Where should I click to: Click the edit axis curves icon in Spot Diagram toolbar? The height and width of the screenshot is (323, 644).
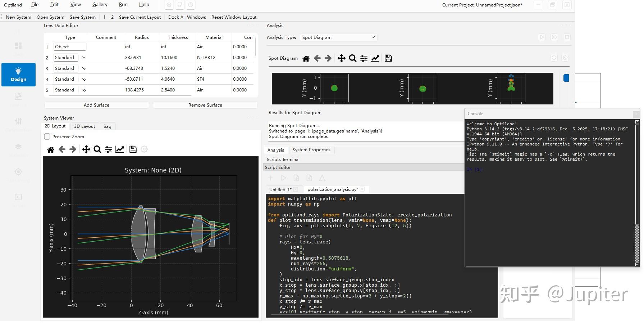pyautogui.click(x=375, y=58)
